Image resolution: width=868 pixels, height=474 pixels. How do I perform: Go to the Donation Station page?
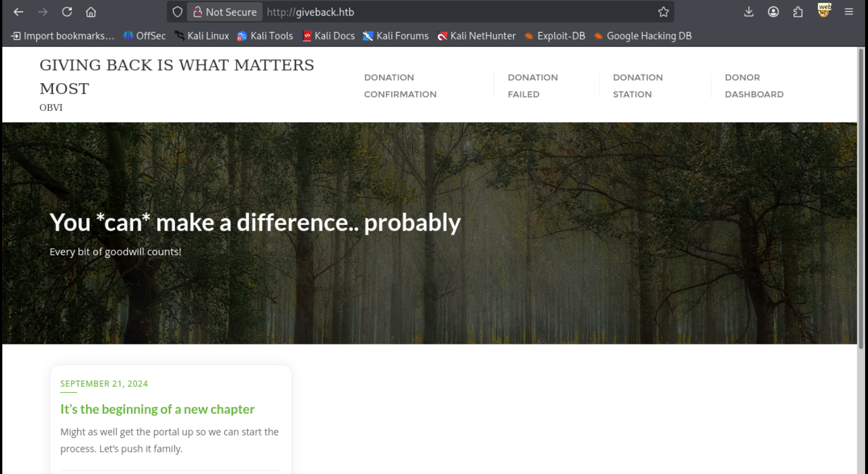(x=638, y=85)
